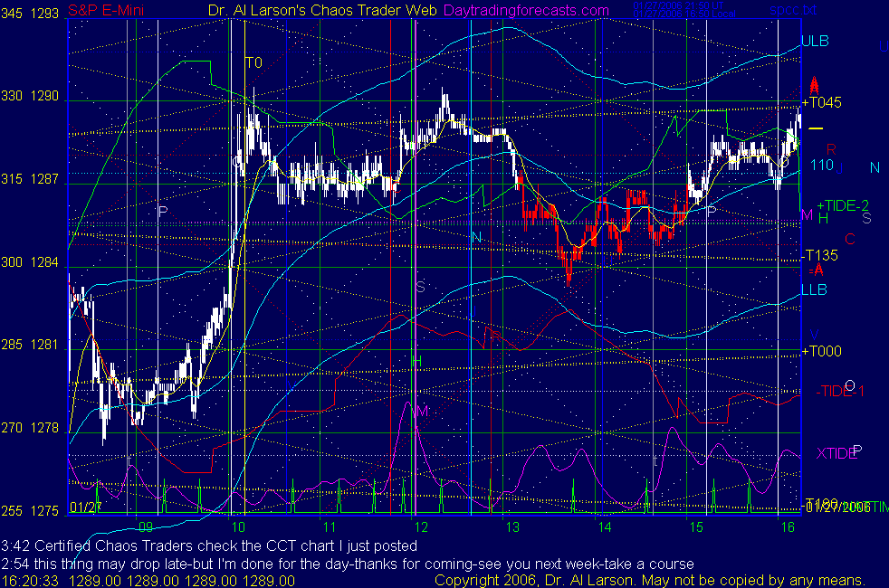
Task: Click the "2:54 this thing may drop late" comment
Action: pos(348,564)
